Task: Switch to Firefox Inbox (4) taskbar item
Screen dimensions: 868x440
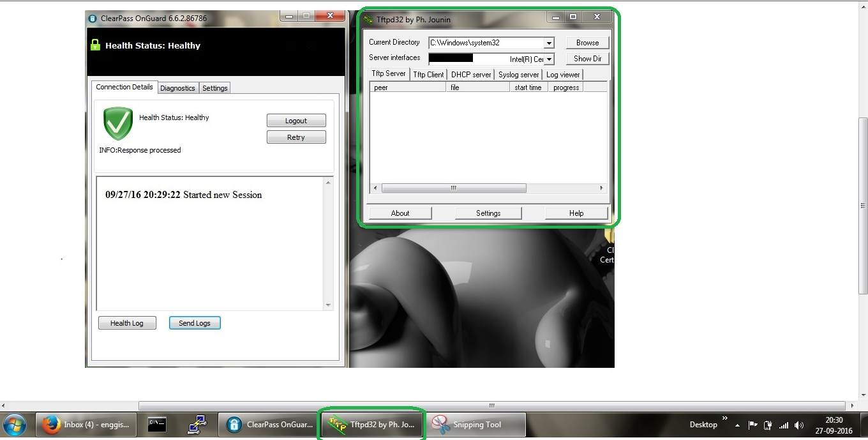Action: click(86, 425)
